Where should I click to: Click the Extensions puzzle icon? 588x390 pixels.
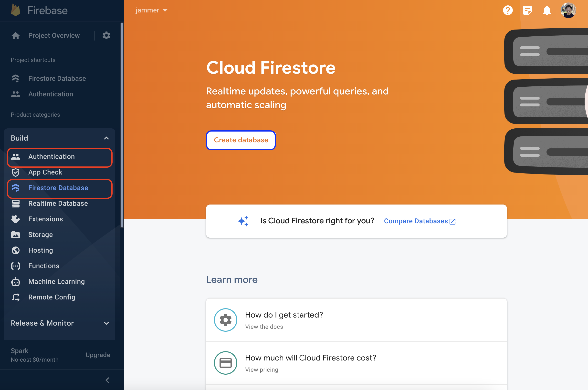click(x=16, y=219)
